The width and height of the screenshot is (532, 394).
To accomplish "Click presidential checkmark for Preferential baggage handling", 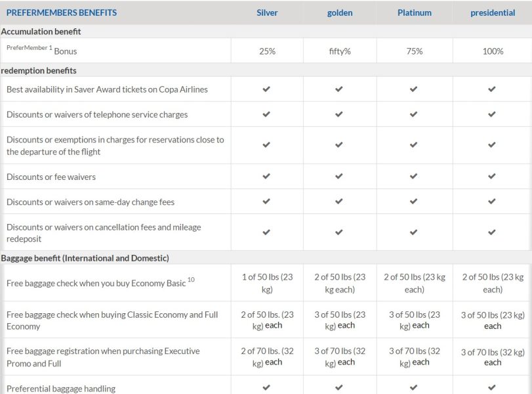I will (492, 387).
